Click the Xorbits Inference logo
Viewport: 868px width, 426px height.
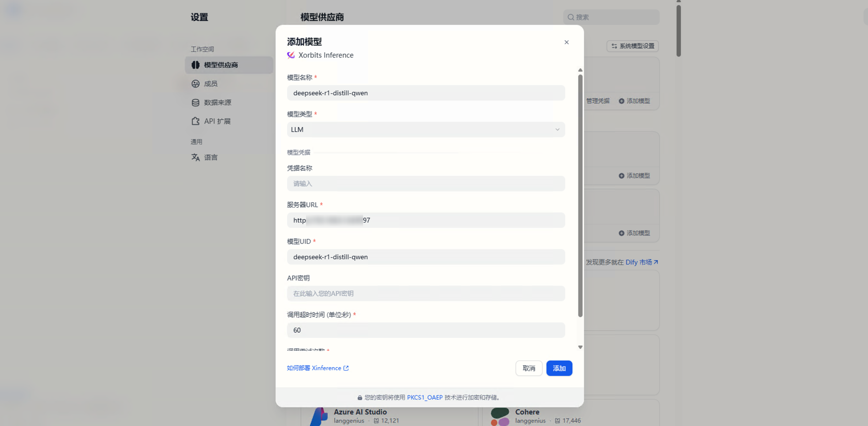(290, 55)
